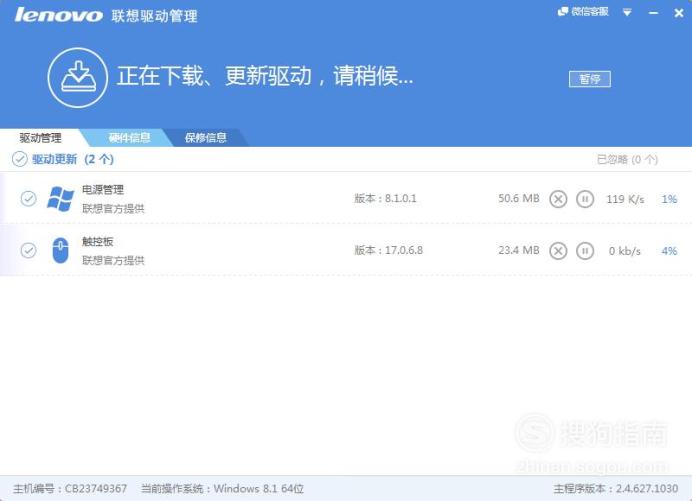Click program version 2.4.627.1030
The height and width of the screenshot is (501, 692).
647,489
